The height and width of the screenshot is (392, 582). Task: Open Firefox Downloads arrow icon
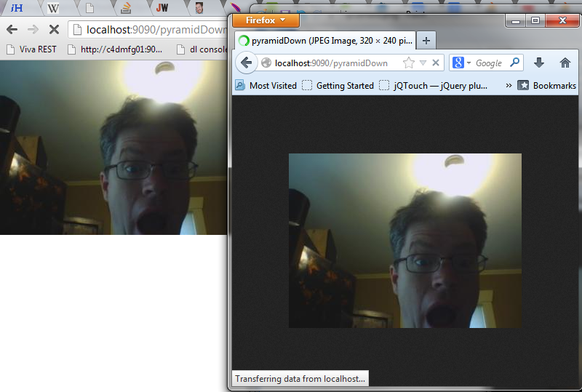539,63
